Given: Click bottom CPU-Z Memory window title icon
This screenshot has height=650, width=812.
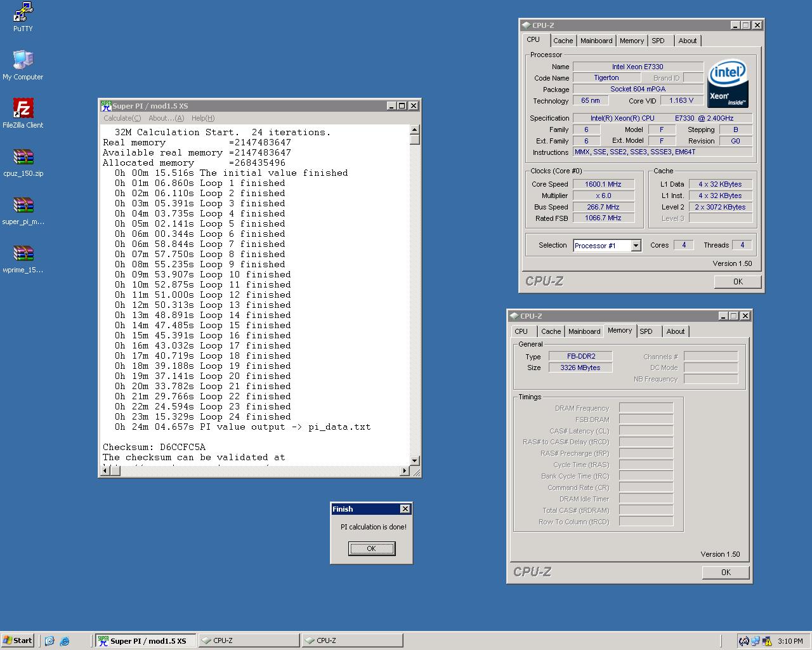Looking at the screenshot, I should 514,316.
